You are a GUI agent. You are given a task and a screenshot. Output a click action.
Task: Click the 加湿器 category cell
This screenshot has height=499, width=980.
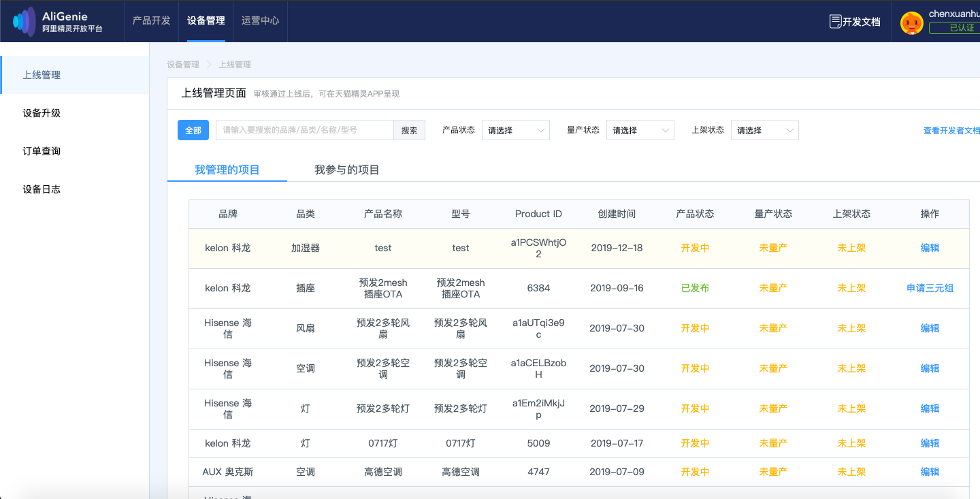click(306, 248)
